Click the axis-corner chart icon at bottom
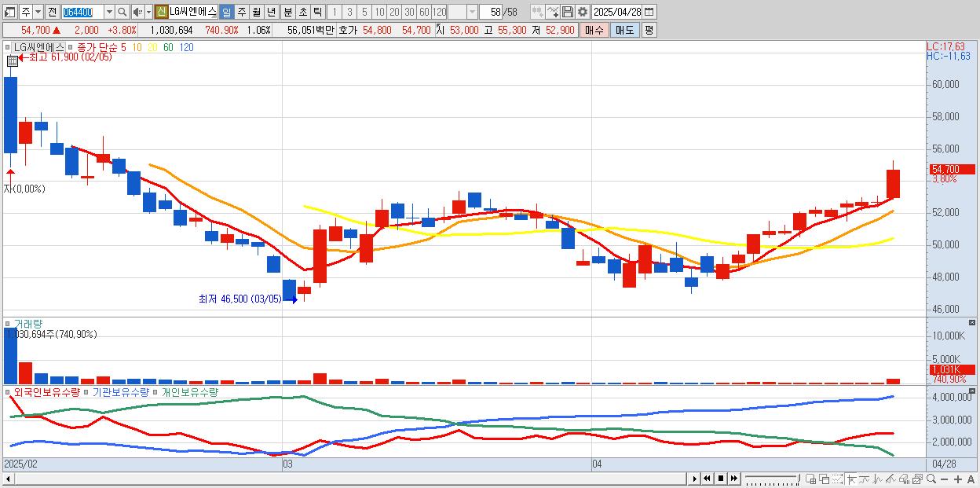This screenshot has width=980, height=488. pos(851,479)
